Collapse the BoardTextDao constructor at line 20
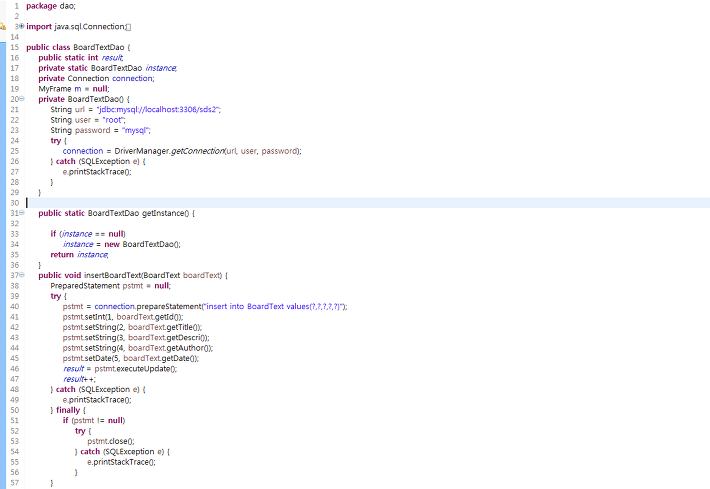 [21, 99]
